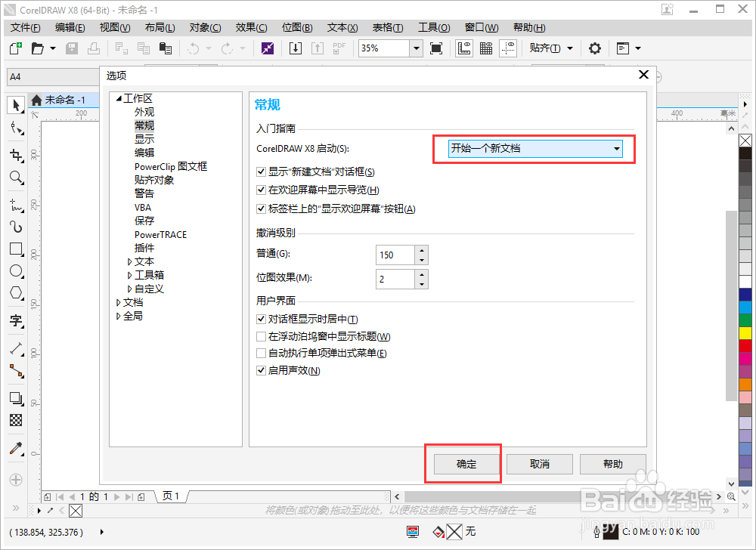
Task: Select the Transparency checkerboard tool
Action: pyautogui.click(x=17, y=421)
